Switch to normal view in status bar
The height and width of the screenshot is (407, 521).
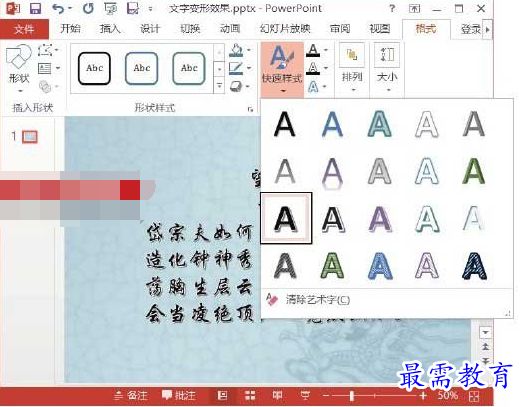click(222, 395)
